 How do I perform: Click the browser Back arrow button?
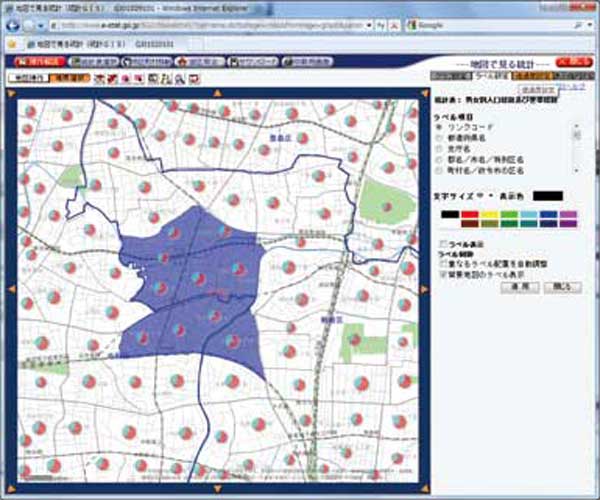(x=13, y=26)
